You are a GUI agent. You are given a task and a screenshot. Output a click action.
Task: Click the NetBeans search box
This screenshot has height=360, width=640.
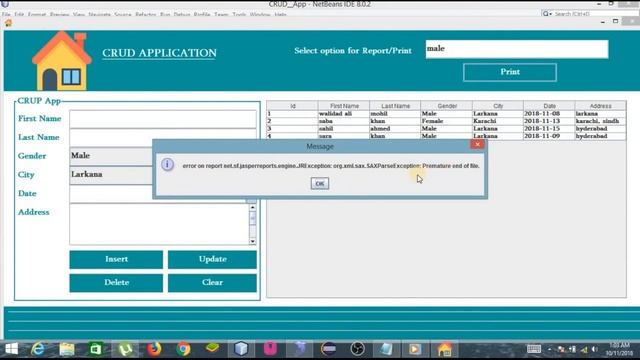(x=589, y=14)
